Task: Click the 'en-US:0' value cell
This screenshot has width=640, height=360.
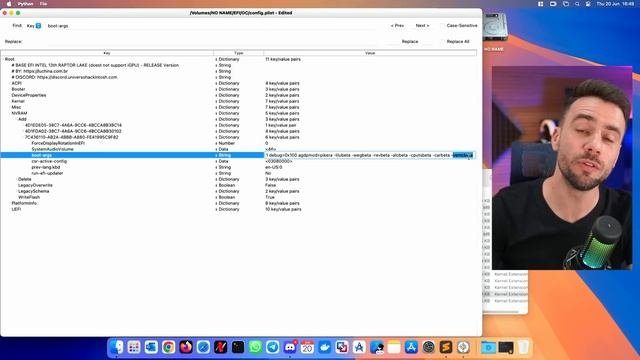Action: coord(273,167)
